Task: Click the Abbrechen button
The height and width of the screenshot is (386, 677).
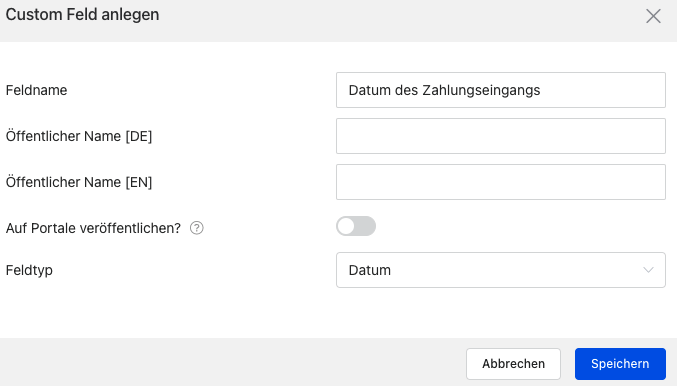Action: point(513,364)
